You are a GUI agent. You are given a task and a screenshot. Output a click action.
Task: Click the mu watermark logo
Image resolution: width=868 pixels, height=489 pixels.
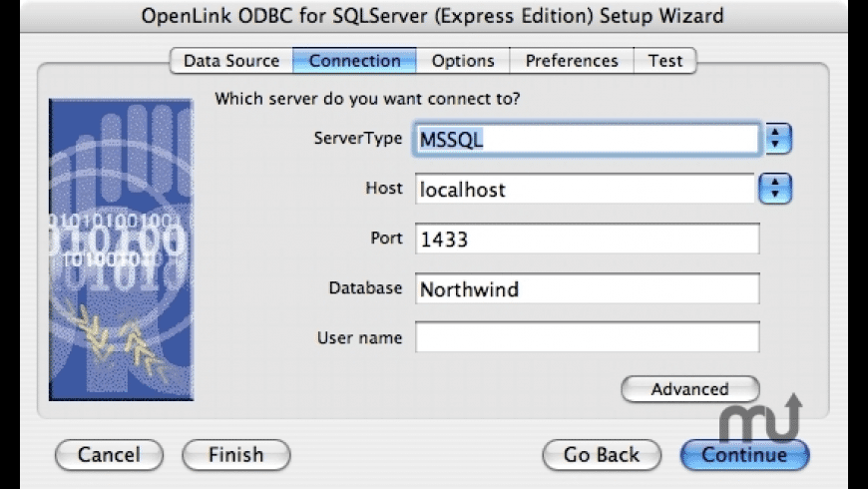(761, 421)
